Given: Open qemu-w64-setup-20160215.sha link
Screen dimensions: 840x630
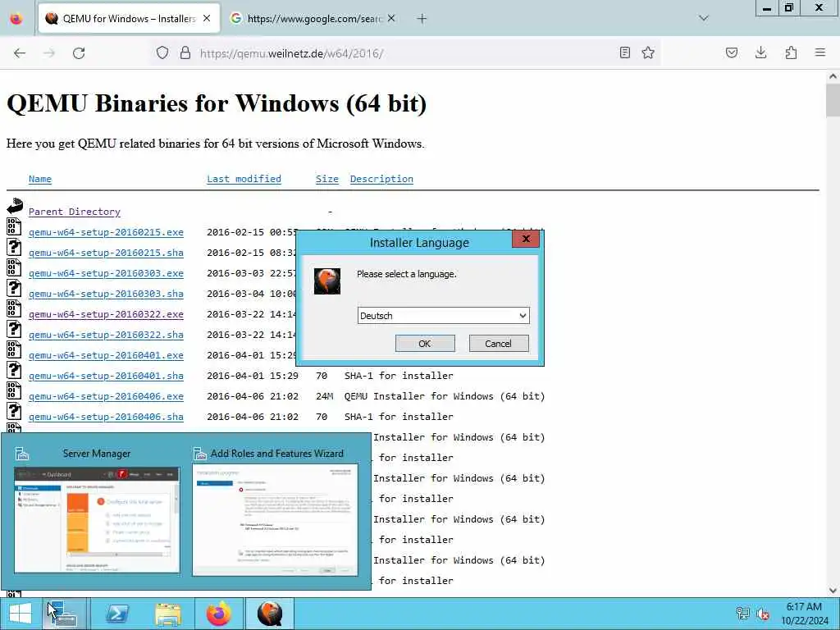Looking at the screenshot, I should point(106,253).
